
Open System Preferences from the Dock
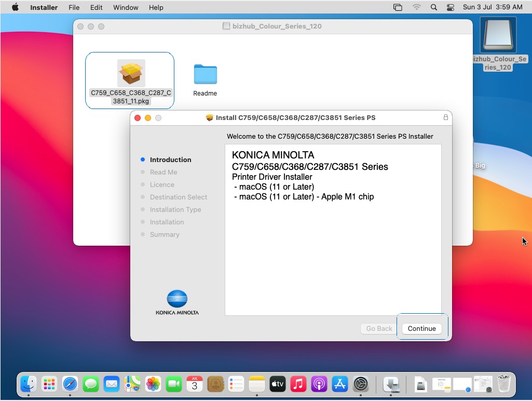pyautogui.click(x=361, y=384)
